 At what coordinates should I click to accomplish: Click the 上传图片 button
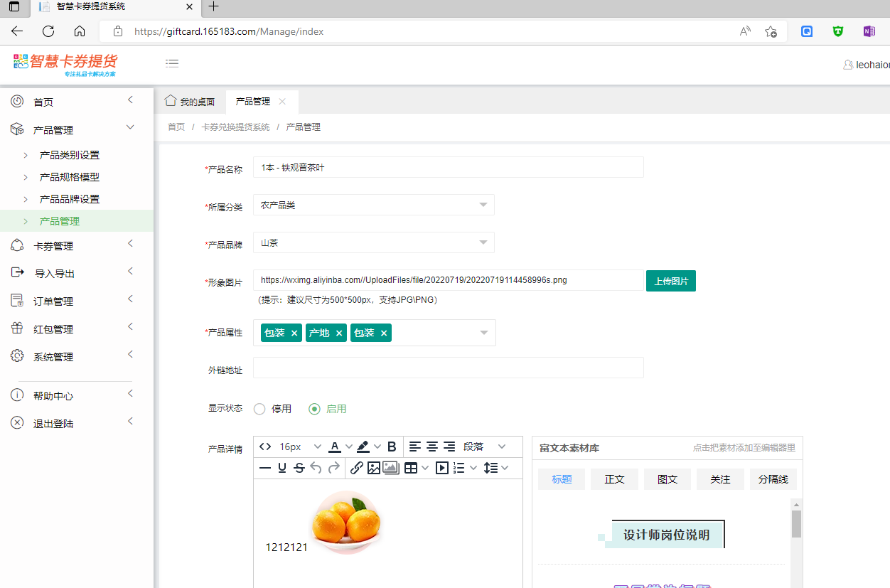tap(670, 281)
